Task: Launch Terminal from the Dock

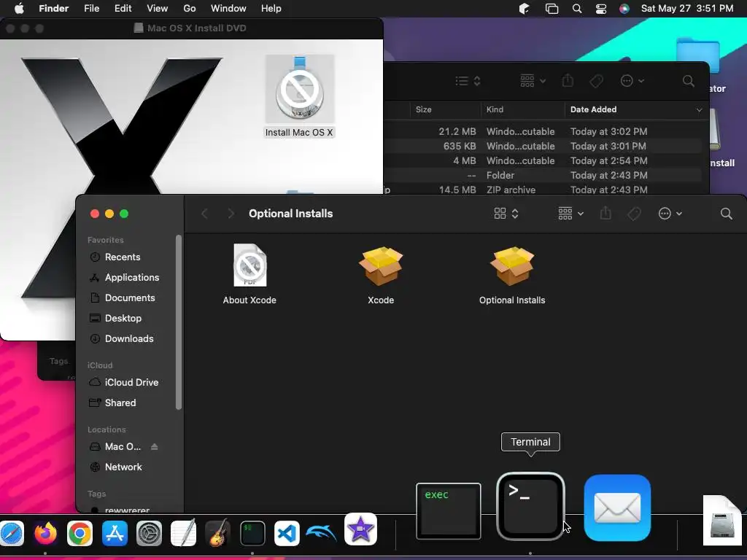Action: click(x=530, y=507)
